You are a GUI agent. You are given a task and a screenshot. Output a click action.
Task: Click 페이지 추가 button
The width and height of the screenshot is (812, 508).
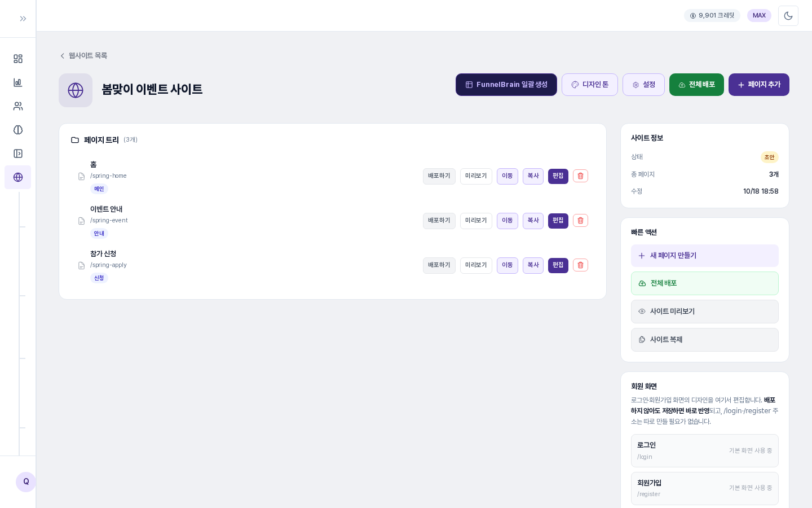tap(759, 85)
